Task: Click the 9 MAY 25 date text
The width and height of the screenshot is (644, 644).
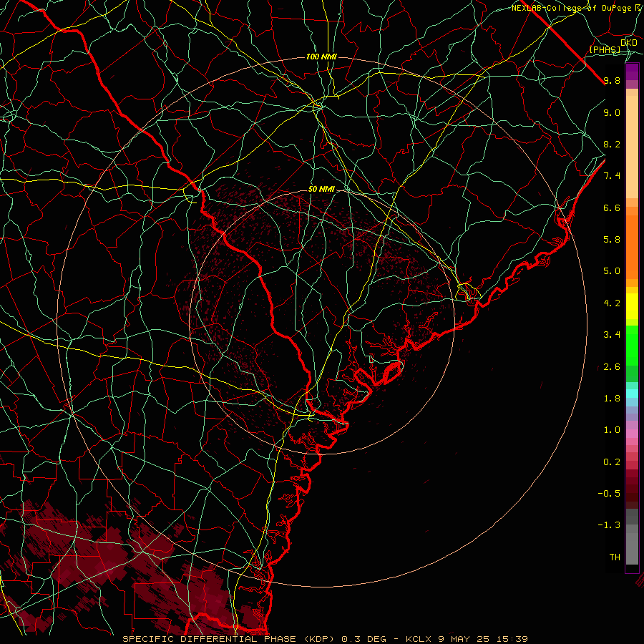Action: coord(464,639)
